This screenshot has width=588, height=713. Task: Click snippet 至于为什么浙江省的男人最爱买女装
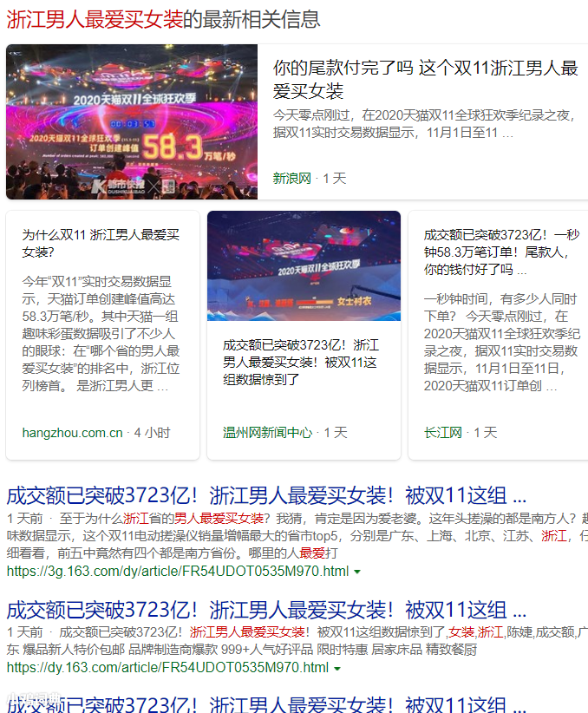(x=297, y=536)
